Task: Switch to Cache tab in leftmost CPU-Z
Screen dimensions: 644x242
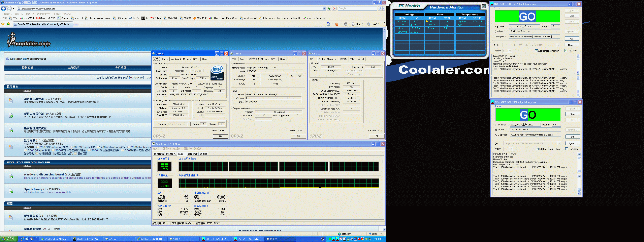Action: point(165,59)
